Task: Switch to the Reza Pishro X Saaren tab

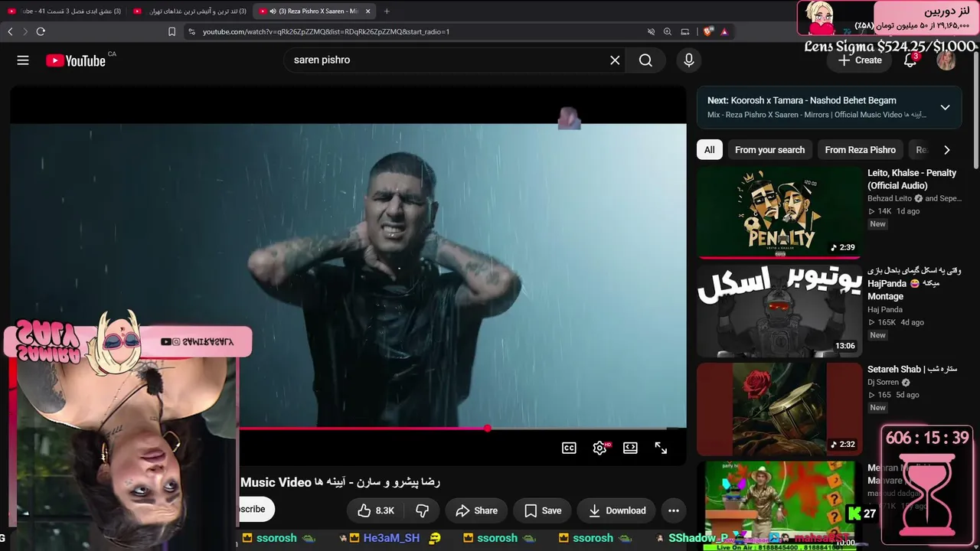Action: 314,11
